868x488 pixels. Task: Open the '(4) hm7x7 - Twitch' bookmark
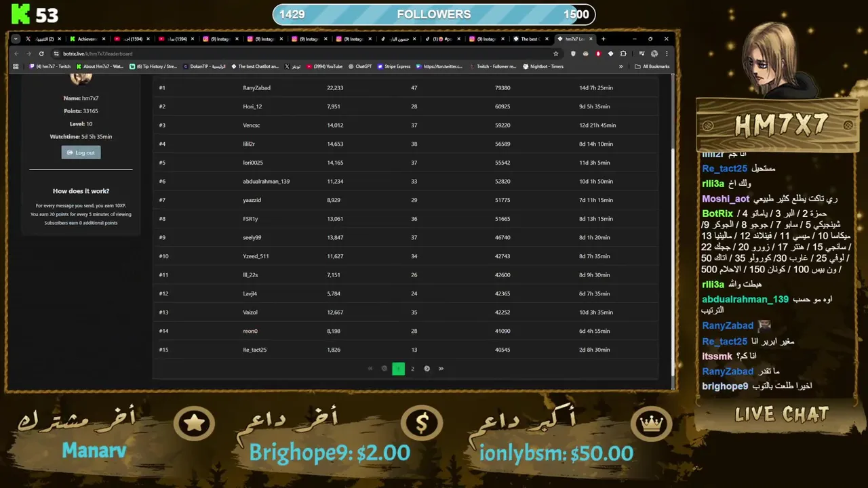[x=50, y=66]
